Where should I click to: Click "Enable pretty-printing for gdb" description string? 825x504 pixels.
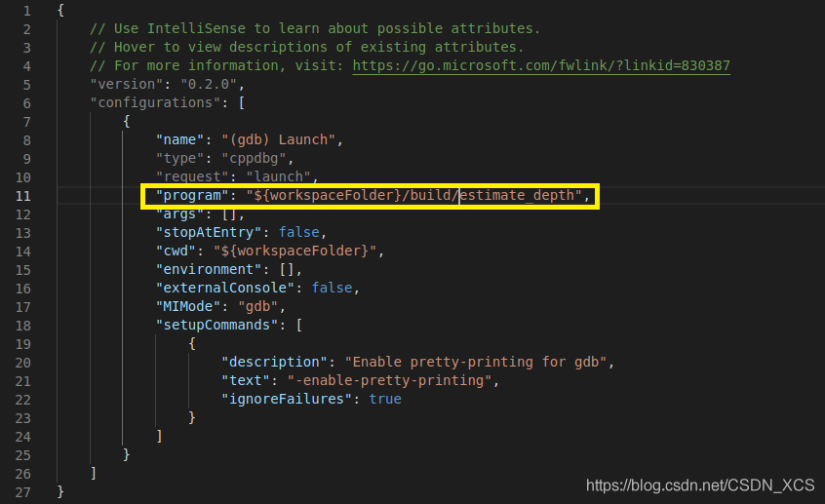click(478, 362)
